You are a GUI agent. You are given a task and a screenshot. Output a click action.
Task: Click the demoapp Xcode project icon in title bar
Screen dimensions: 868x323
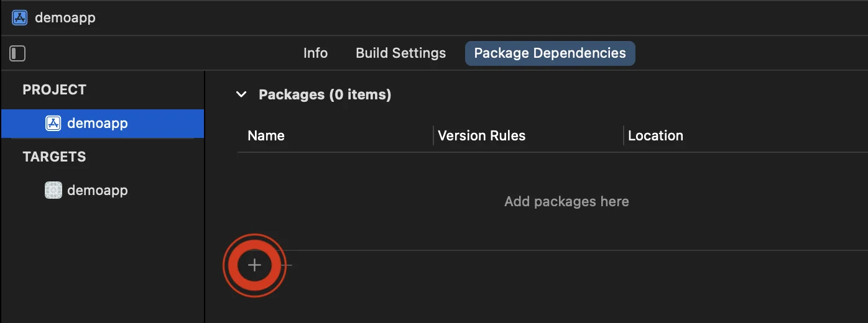pyautogui.click(x=20, y=17)
